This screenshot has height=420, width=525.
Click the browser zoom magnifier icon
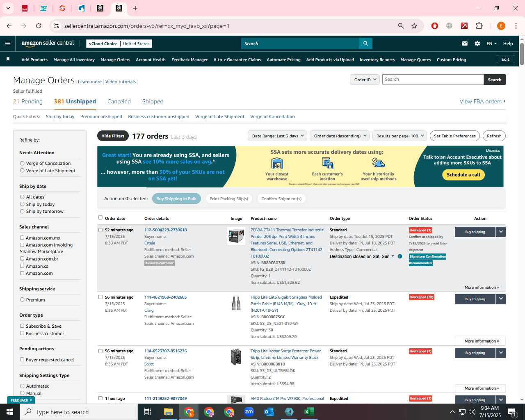(x=401, y=26)
